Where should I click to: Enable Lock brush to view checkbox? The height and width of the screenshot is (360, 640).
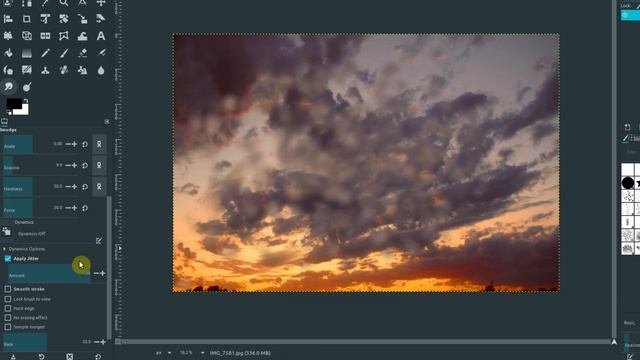(x=8, y=299)
